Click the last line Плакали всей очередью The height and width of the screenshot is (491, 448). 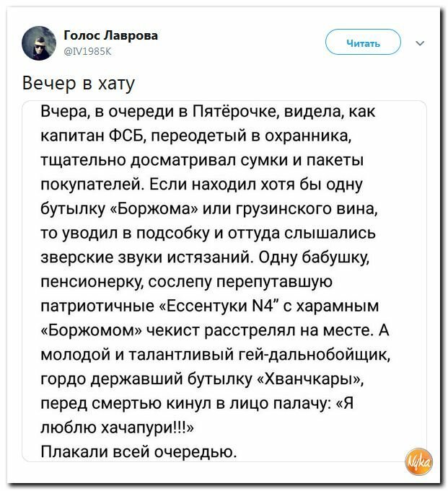click(139, 452)
